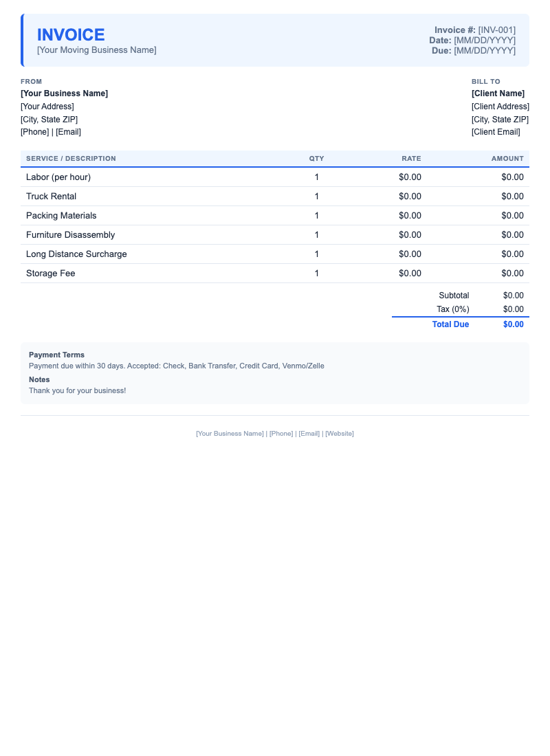Viewport: 550px width, 756px height.
Task: Click the amount in the Furniture Disassembly row
Action: tap(512, 235)
